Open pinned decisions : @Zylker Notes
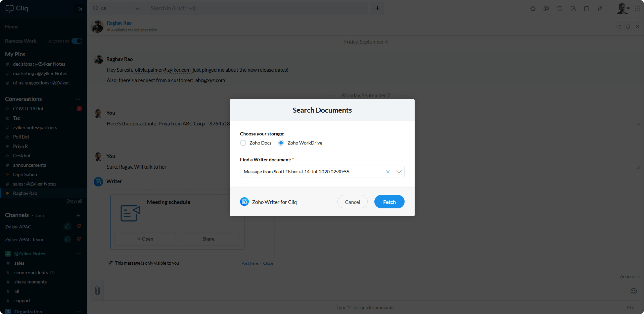Screen dimensions: 644x314 44,64
